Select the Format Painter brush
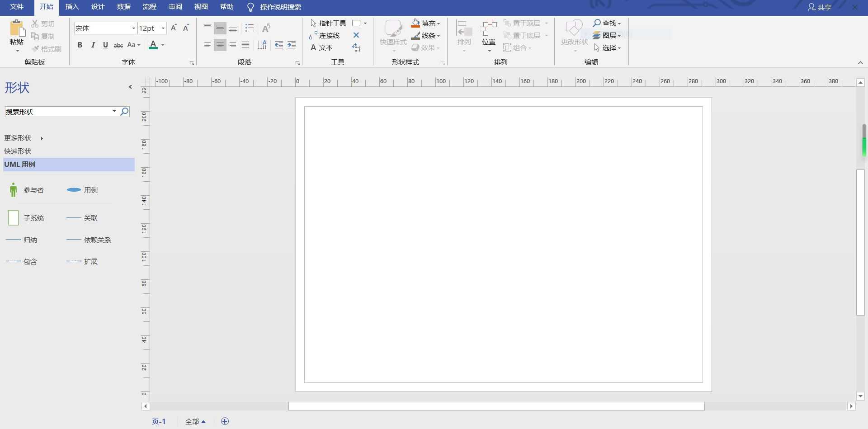Screen dimensions: 868x429 [x=35, y=49]
